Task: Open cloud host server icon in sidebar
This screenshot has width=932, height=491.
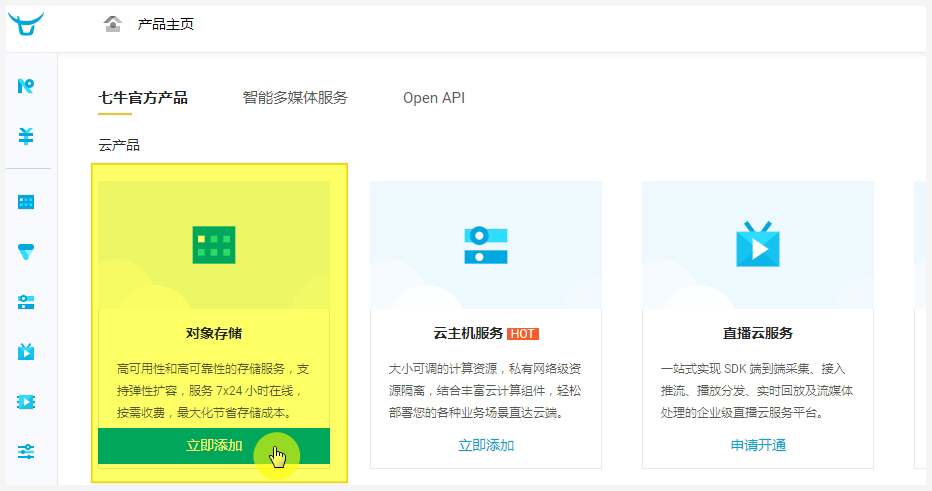Action: point(26,302)
